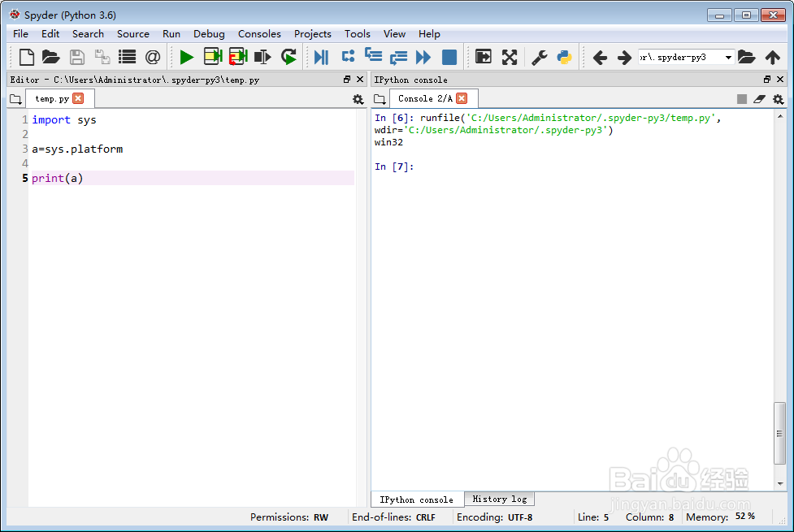
Task: Open the IPython console options gear icon
Action: 779,99
